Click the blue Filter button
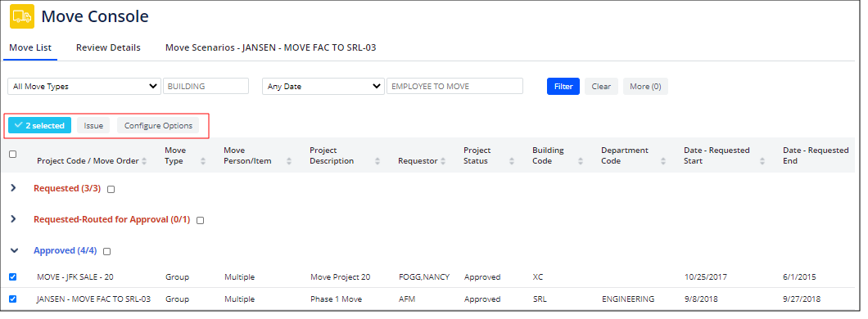This screenshot has width=868, height=319. click(x=563, y=86)
